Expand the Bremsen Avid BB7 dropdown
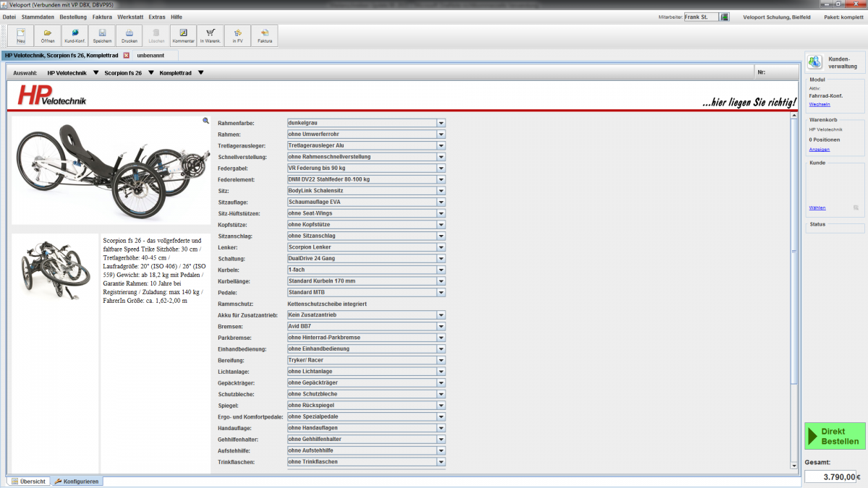 click(441, 326)
